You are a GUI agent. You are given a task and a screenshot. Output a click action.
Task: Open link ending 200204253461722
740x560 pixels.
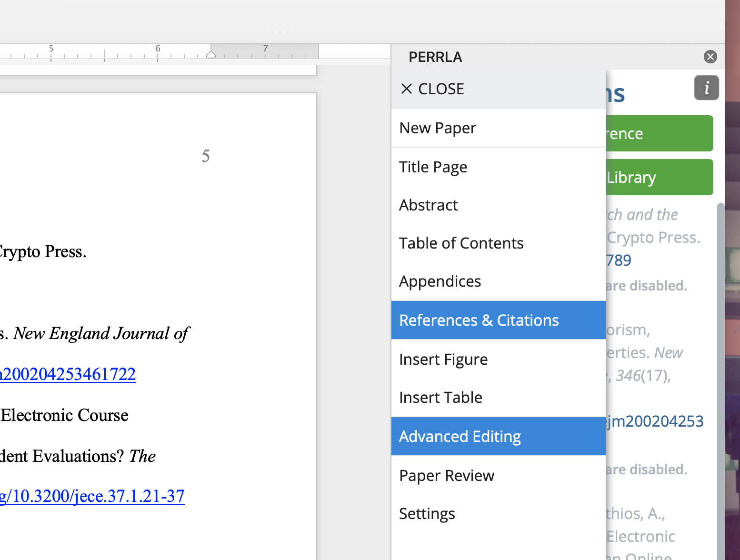click(68, 374)
